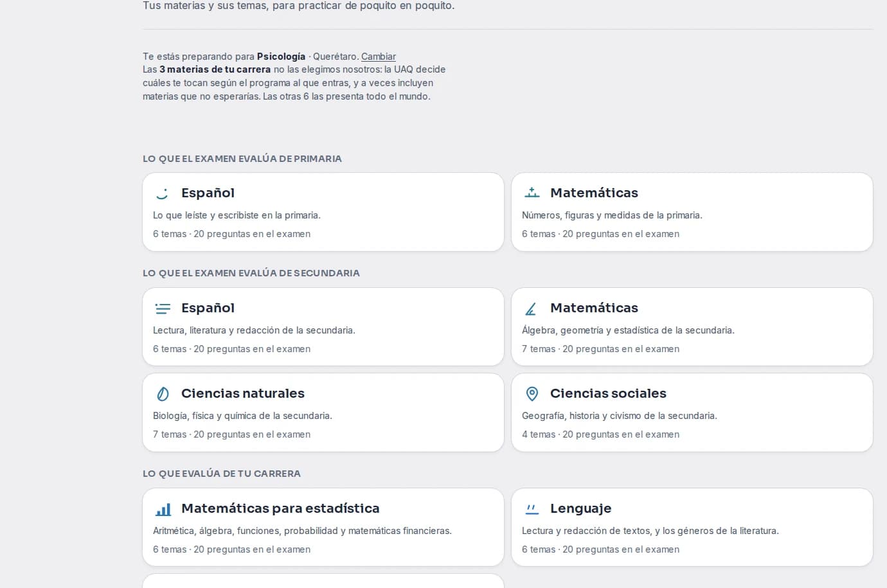Click '4 temas · 20 preguntas en el examen'

[600, 434]
